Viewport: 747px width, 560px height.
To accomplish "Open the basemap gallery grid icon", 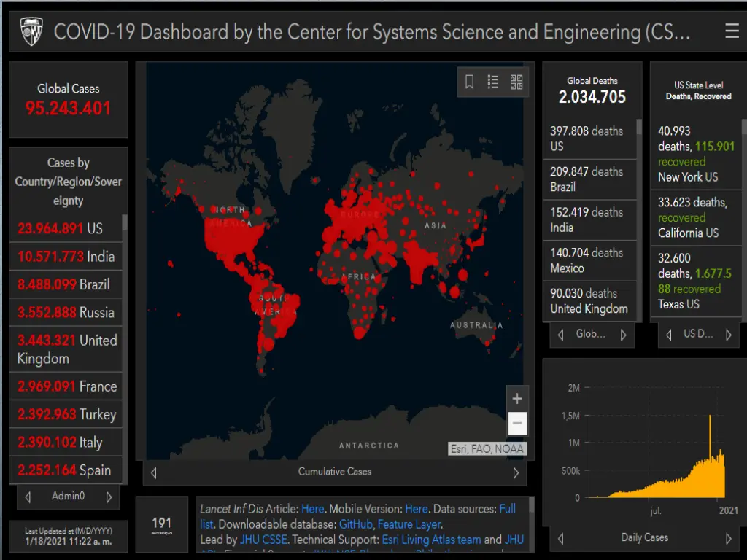I will (x=516, y=82).
